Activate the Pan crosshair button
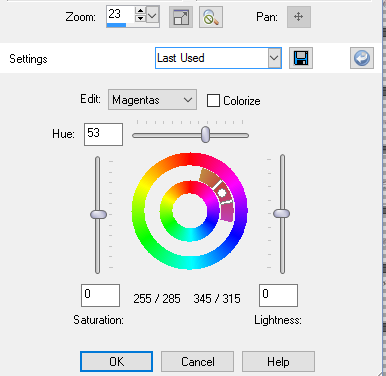 click(x=299, y=17)
